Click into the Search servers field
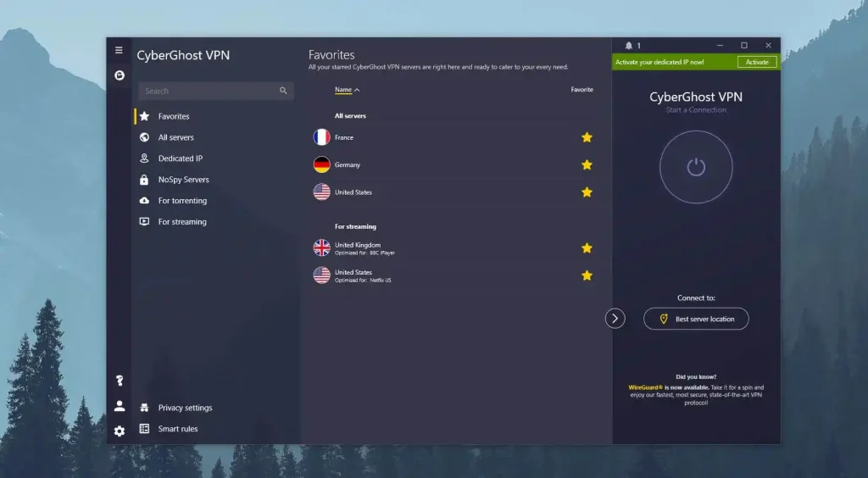The height and width of the screenshot is (478, 868). [x=216, y=91]
